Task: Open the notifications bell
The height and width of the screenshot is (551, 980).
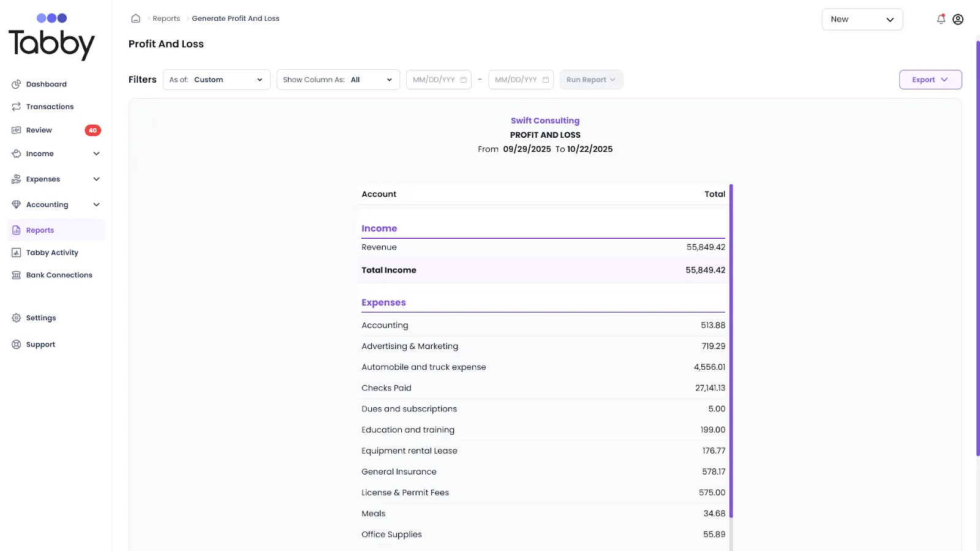Action: pos(941,19)
